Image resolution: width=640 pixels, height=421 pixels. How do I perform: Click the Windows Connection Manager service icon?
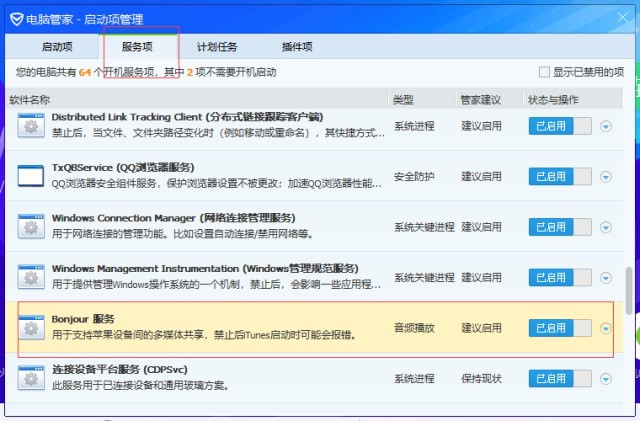coord(31,227)
